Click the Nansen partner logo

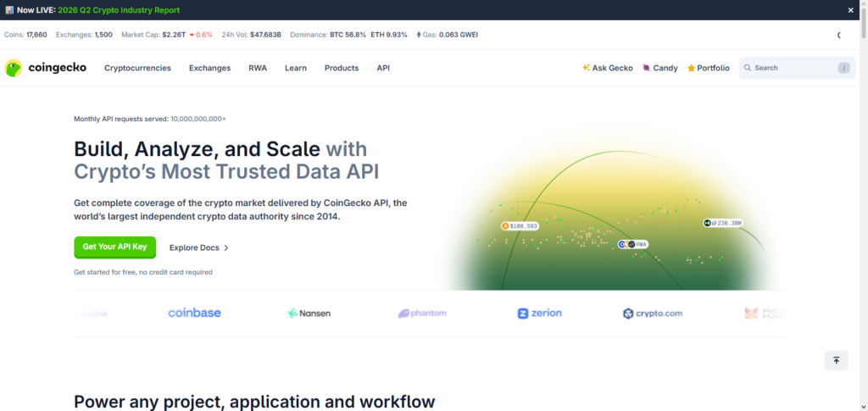coord(309,313)
